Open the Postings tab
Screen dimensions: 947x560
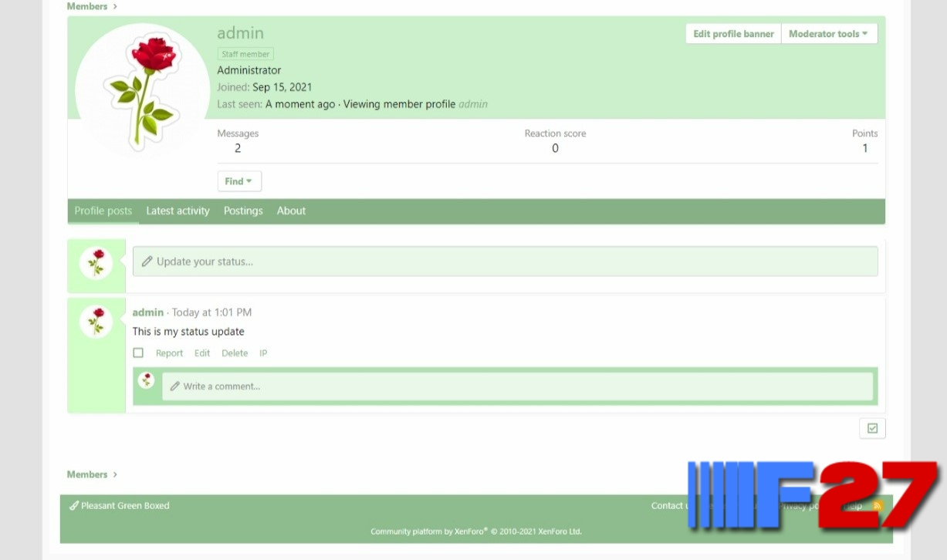tap(243, 211)
